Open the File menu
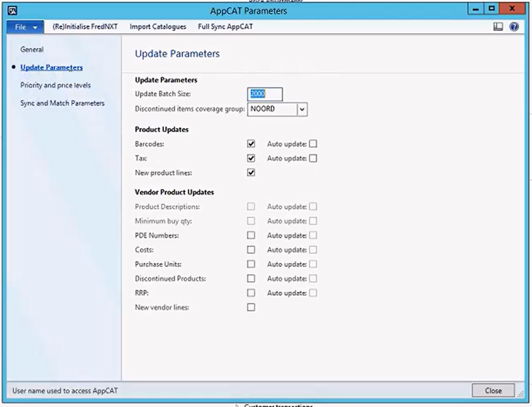Image resolution: width=532 pixels, height=407 pixels. click(x=25, y=27)
